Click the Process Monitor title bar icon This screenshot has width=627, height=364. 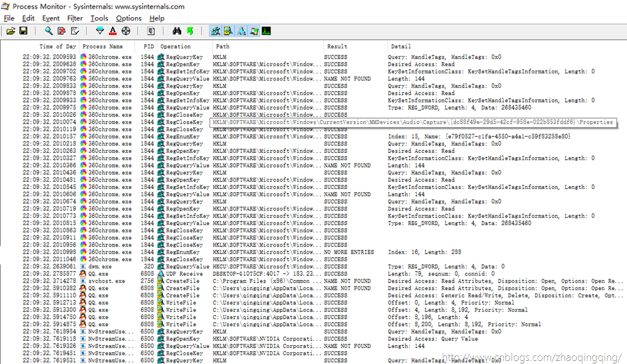click(x=5, y=6)
